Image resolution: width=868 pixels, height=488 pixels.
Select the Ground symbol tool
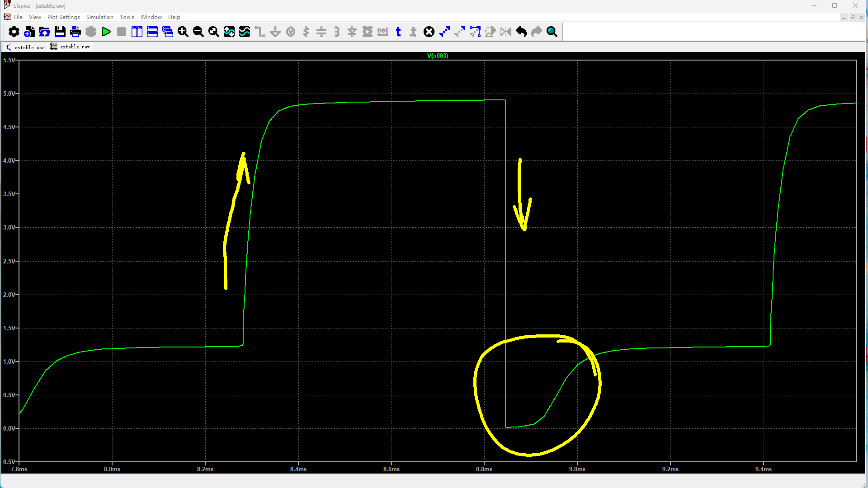(x=275, y=32)
